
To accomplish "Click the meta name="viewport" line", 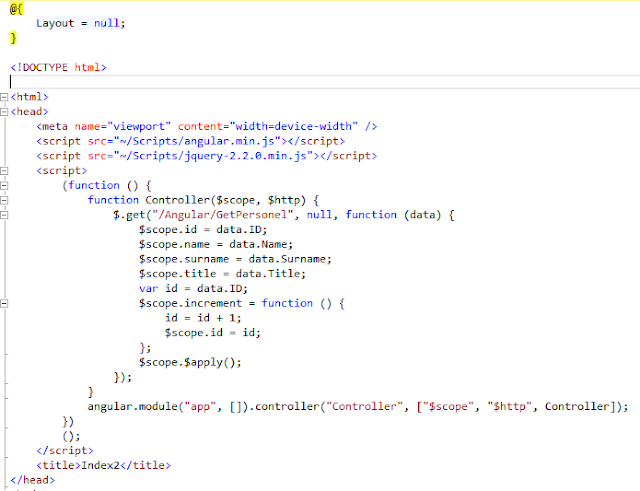I will (207, 127).
